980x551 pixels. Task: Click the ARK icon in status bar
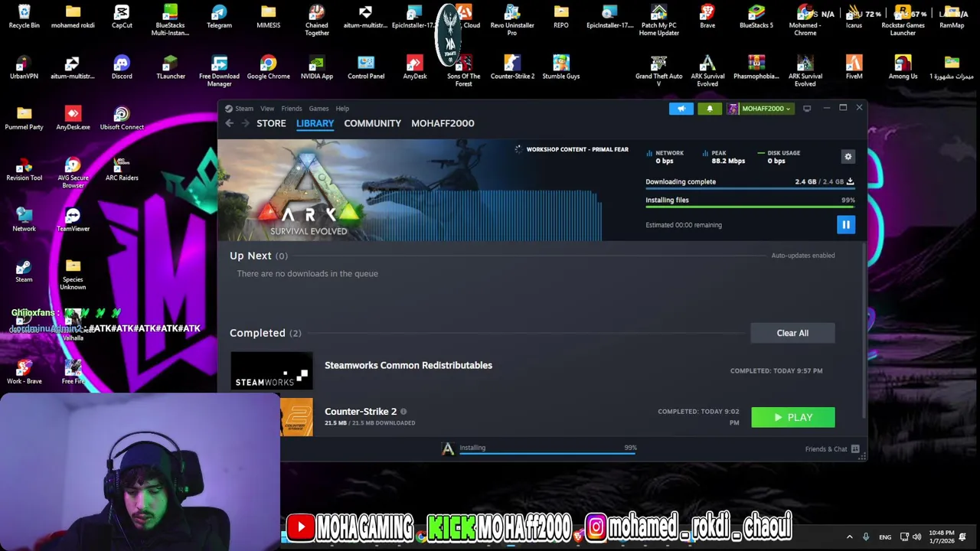(448, 448)
